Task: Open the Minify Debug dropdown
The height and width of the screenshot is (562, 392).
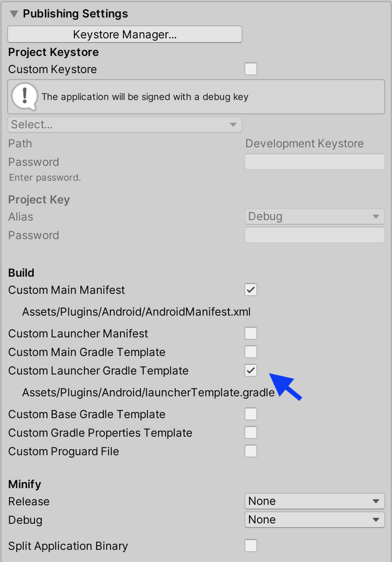Action: pos(315,520)
